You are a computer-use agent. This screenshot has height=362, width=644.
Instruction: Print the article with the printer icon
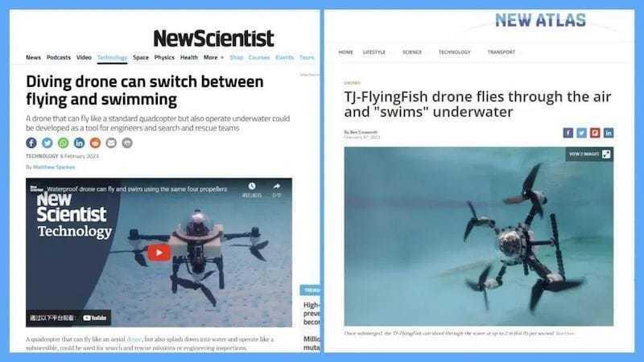[127, 143]
